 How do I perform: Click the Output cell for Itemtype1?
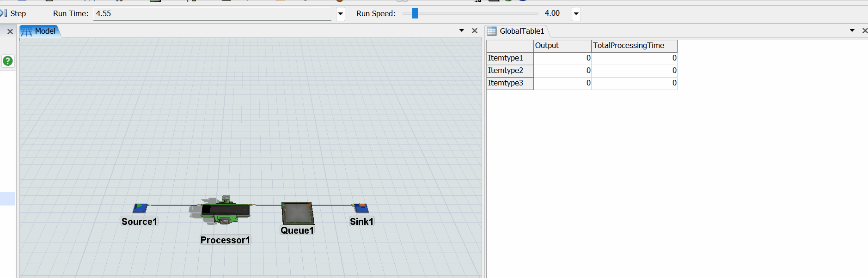pyautogui.click(x=562, y=58)
